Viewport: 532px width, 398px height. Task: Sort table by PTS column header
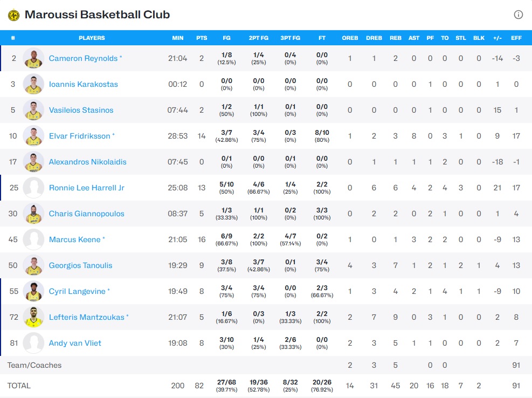click(x=202, y=38)
